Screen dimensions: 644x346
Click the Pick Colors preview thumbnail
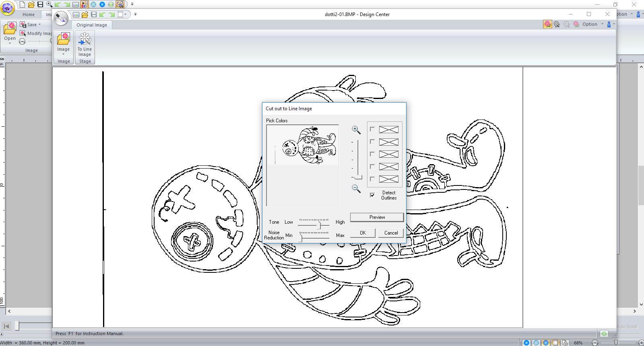[303, 166]
